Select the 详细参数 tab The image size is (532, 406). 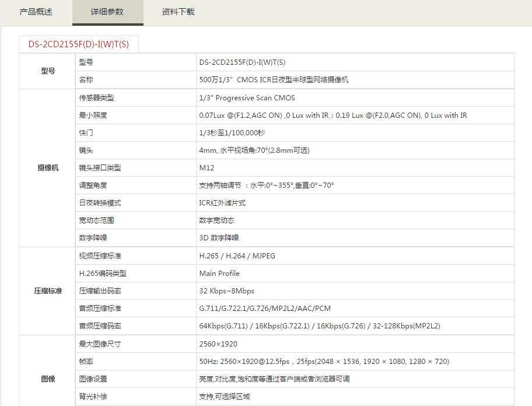coord(107,12)
